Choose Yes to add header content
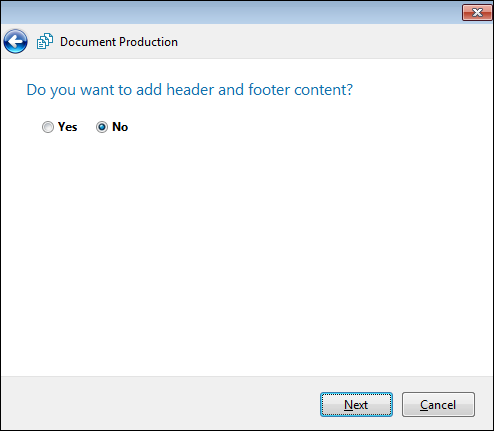Viewport: 494px width, 431px height. pyautogui.click(x=48, y=127)
